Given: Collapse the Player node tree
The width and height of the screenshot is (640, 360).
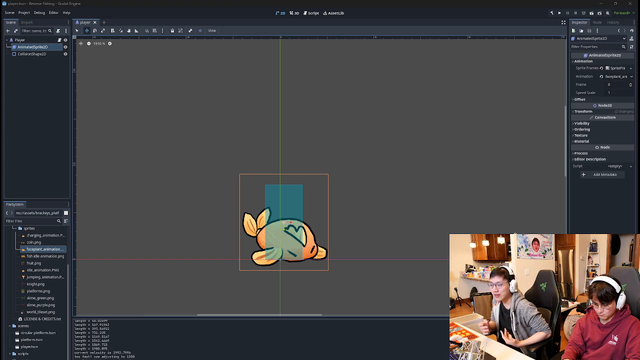Looking at the screenshot, I should click(x=7, y=40).
